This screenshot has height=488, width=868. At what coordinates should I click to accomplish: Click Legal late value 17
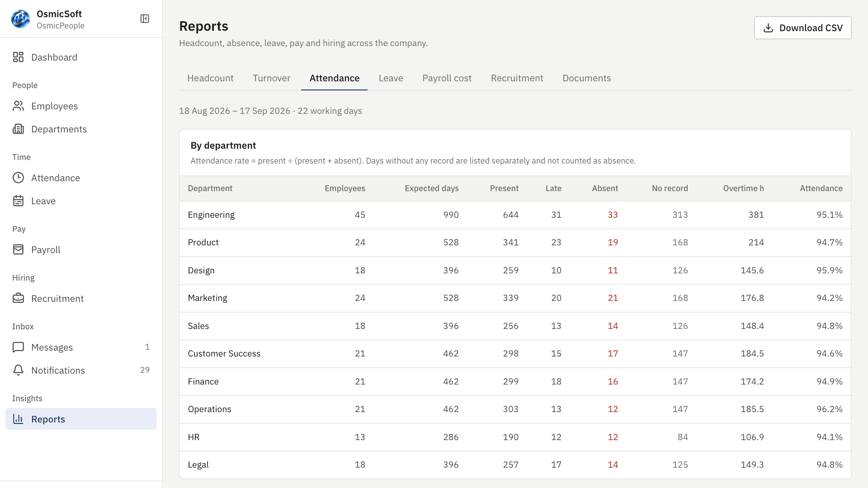pos(556,465)
